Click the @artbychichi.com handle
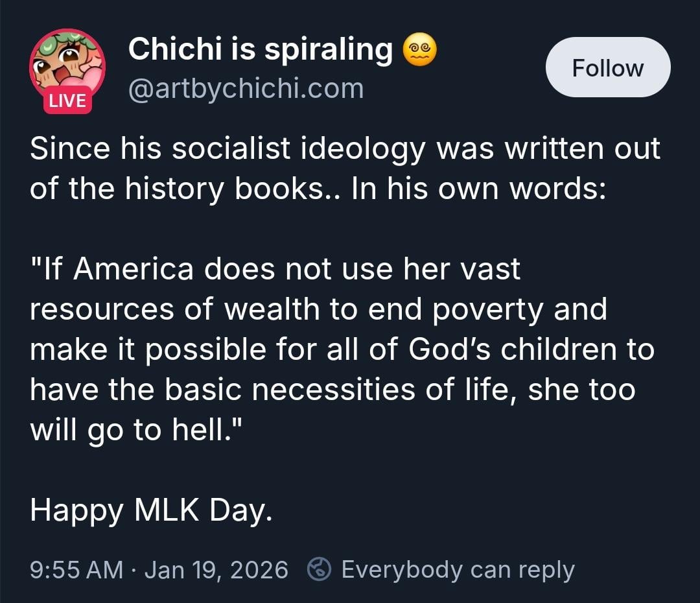Screen dimensions: 700x603 (x=246, y=88)
